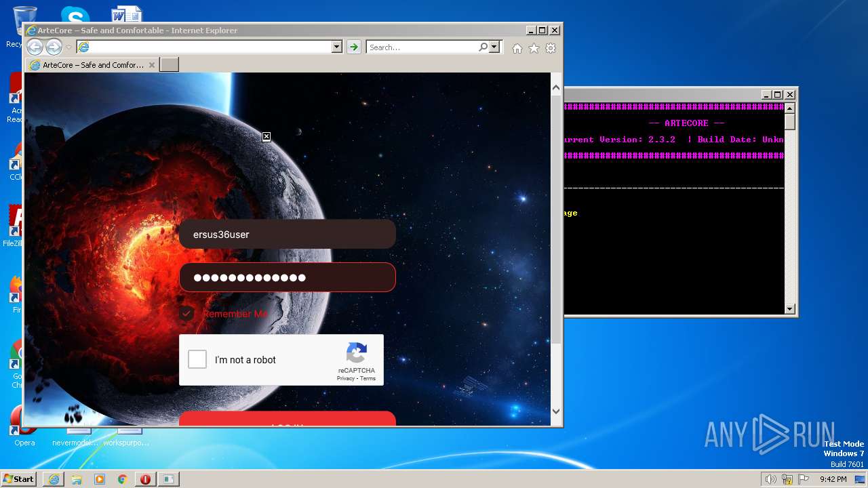Open the Windows Start menu
Image resolution: width=868 pixels, height=488 pixels.
click(x=19, y=479)
